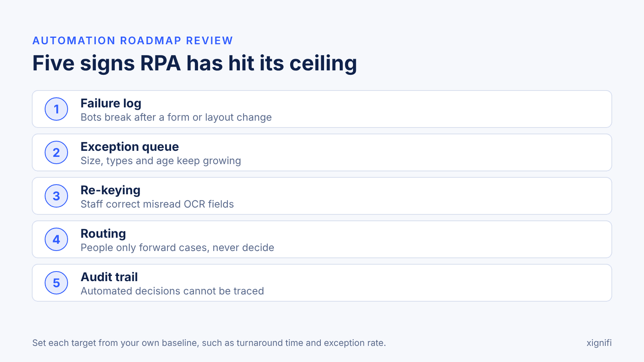Click 'People only forward cases, never decide'
644x362 pixels.
(178, 248)
